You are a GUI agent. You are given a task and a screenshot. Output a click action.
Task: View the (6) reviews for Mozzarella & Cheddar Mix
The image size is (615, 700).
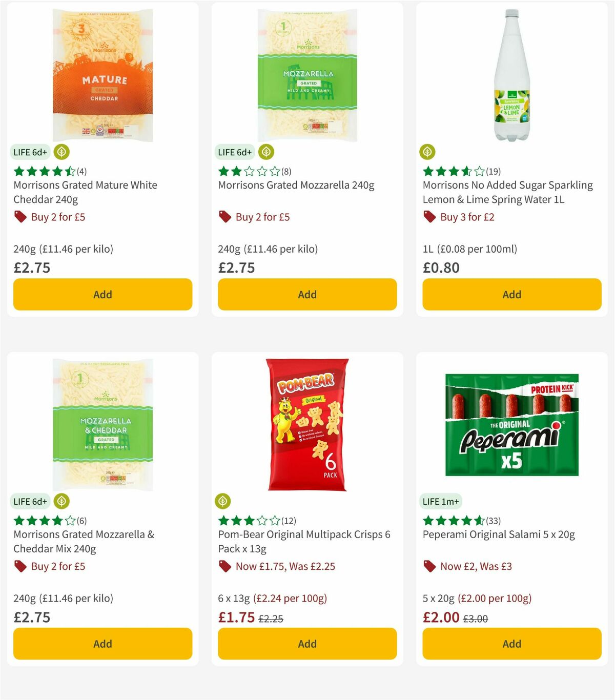[80, 520]
